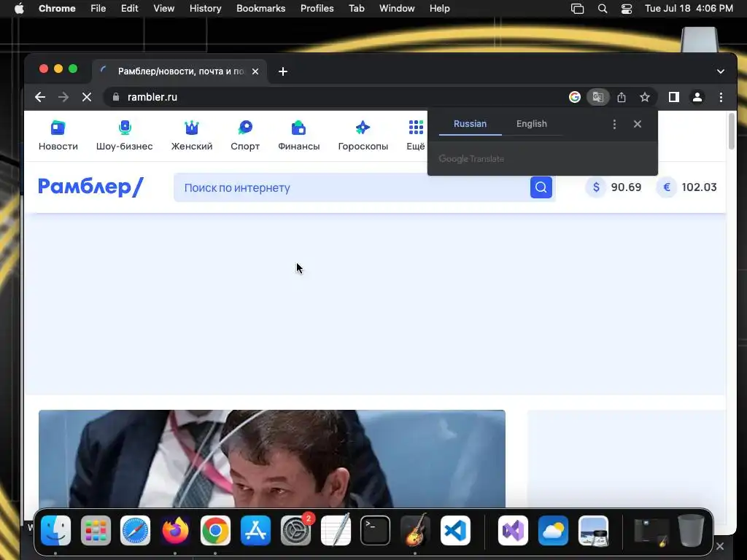Open the Chrome application menu
Image resolution: width=747 pixels, height=560 pixels.
[x=57, y=9]
